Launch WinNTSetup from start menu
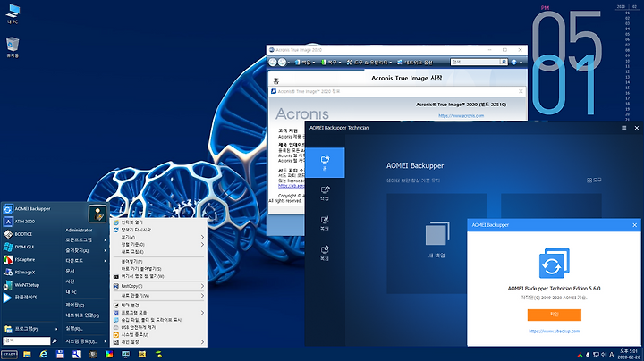Image resolution: width=644 pixels, height=361 pixels. (x=21, y=285)
